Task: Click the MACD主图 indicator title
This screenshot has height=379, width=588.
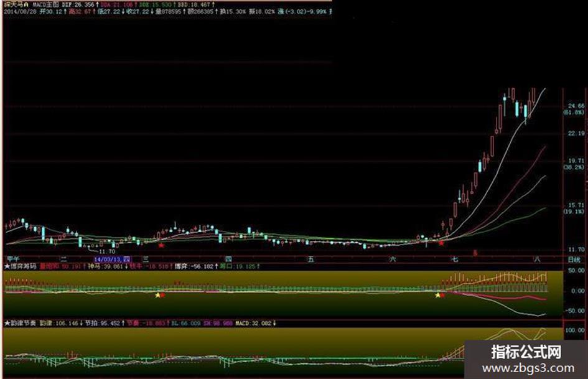Action: 46,4
